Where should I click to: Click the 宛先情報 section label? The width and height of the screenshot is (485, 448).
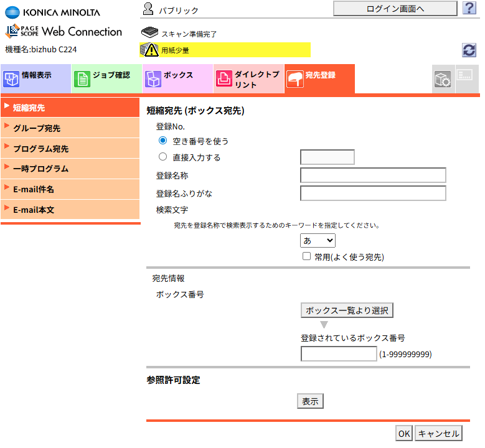click(168, 278)
